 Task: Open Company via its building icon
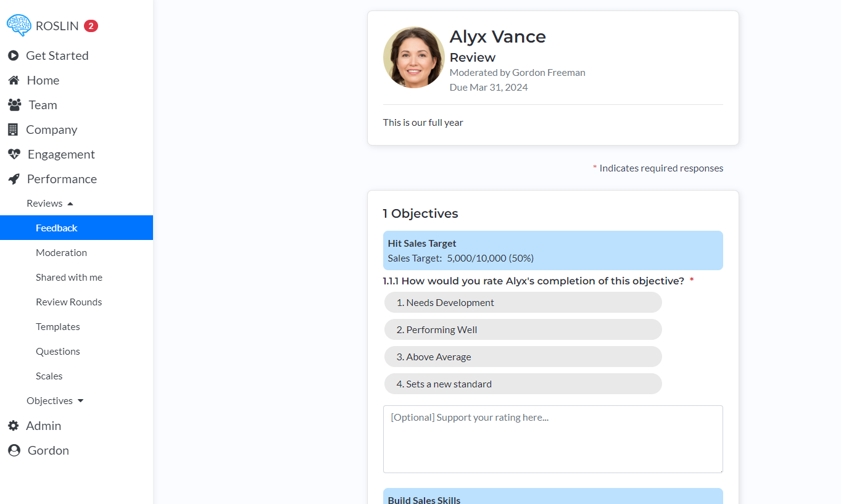coord(13,130)
